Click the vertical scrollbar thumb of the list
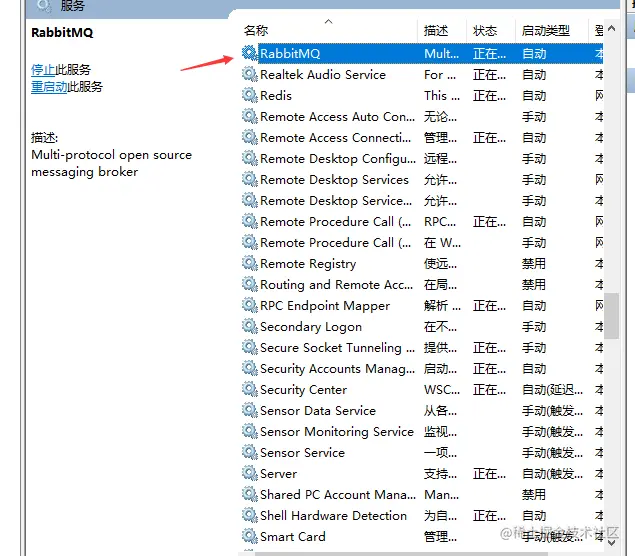Screen dimensions: 635x556 612,316
